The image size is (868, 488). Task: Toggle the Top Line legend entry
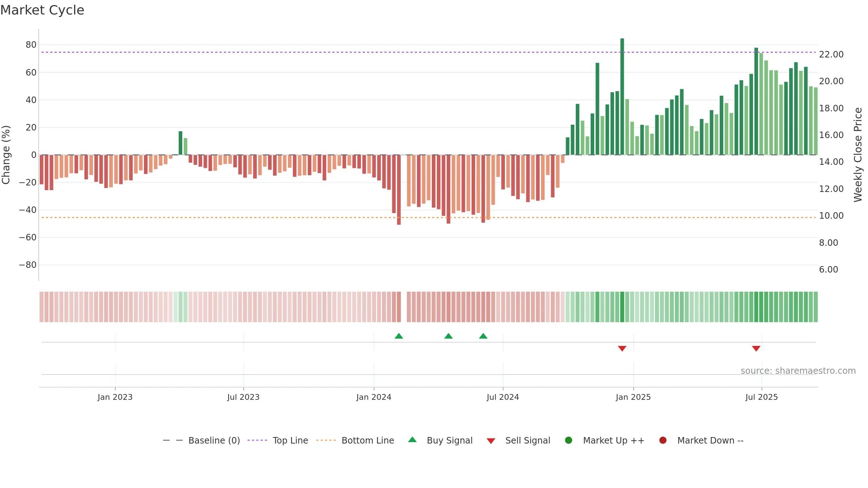coord(278,440)
